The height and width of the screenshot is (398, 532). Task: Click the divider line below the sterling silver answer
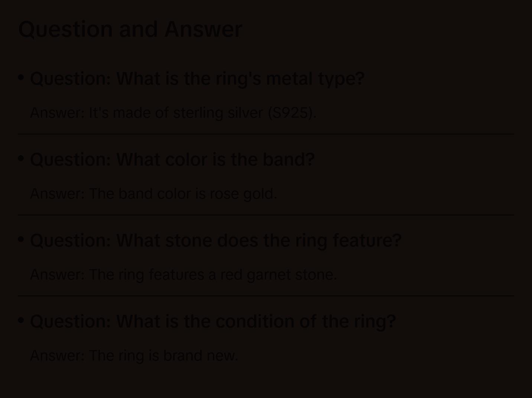pos(266,134)
